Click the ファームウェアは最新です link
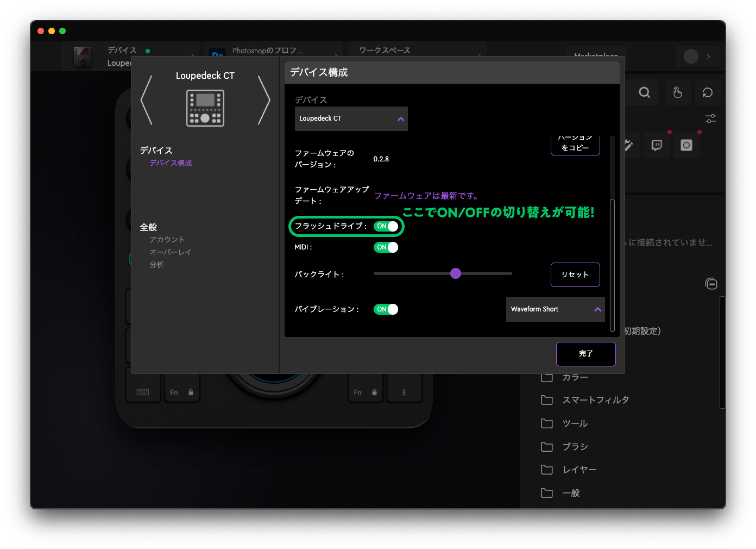This screenshot has height=549, width=756. click(427, 196)
